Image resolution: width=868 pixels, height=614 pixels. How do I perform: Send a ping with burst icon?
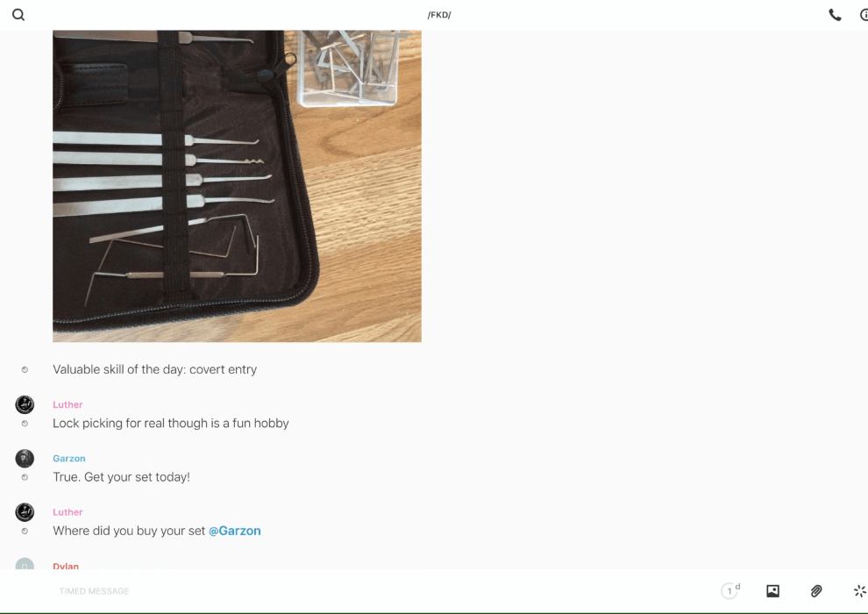click(860, 590)
